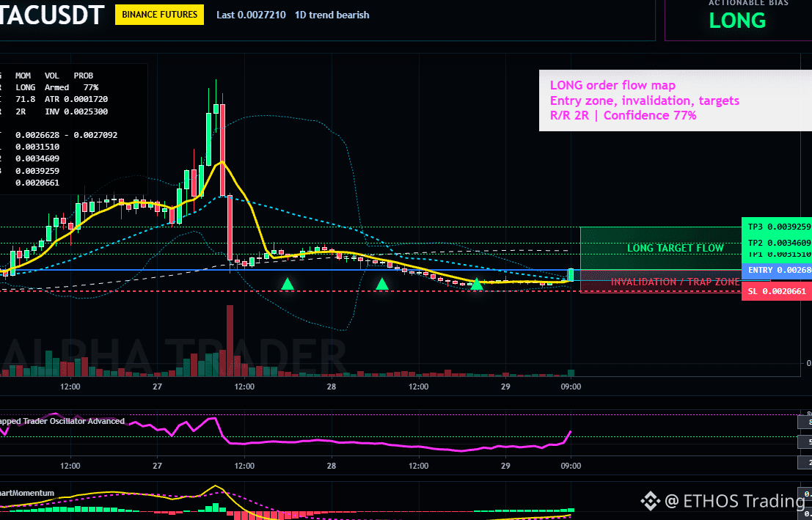812x520 pixels.
Task: Select the 'Last 0.0027210' price text
Action: (x=251, y=15)
